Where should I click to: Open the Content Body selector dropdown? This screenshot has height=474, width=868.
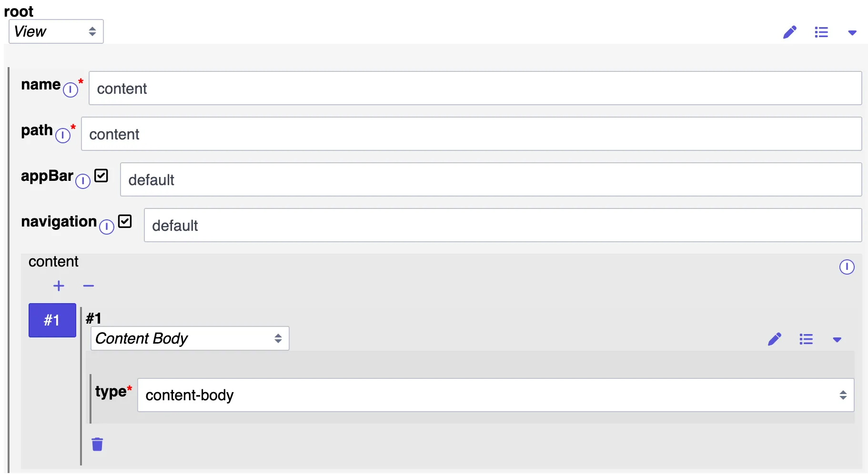(190, 338)
